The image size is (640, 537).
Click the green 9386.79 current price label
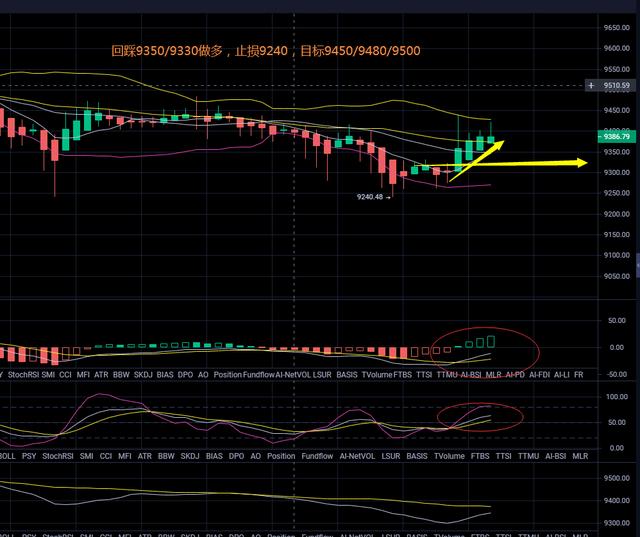(616, 136)
